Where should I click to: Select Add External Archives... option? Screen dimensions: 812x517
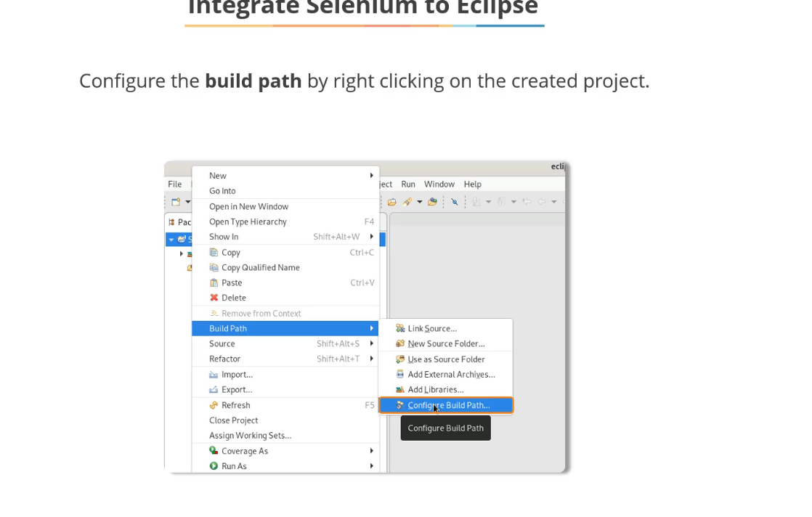point(446,374)
